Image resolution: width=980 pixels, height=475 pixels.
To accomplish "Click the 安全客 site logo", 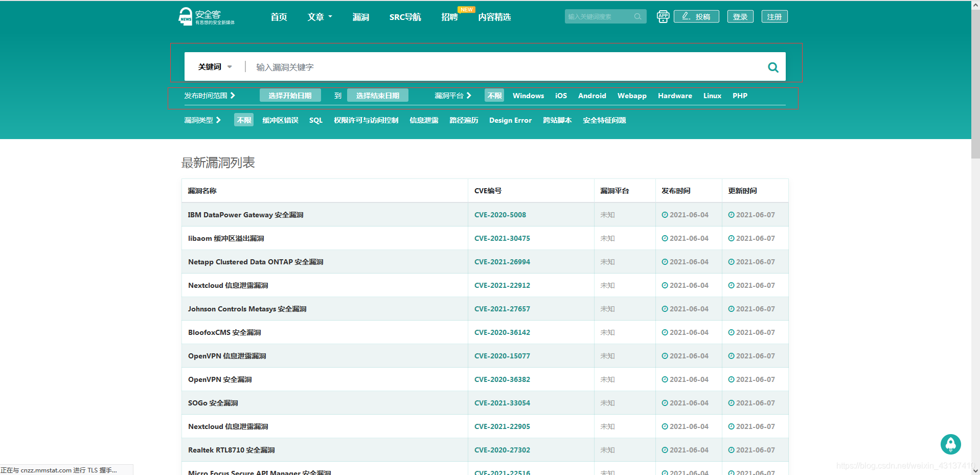I will (x=207, y=16).
